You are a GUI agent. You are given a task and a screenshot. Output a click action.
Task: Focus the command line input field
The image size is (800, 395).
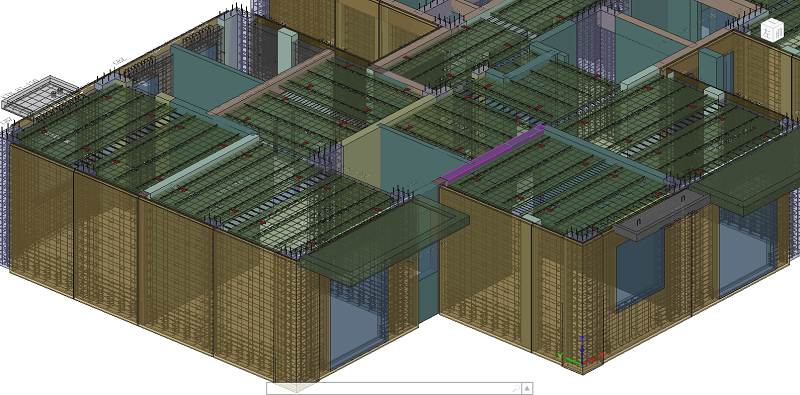[389, 388]
